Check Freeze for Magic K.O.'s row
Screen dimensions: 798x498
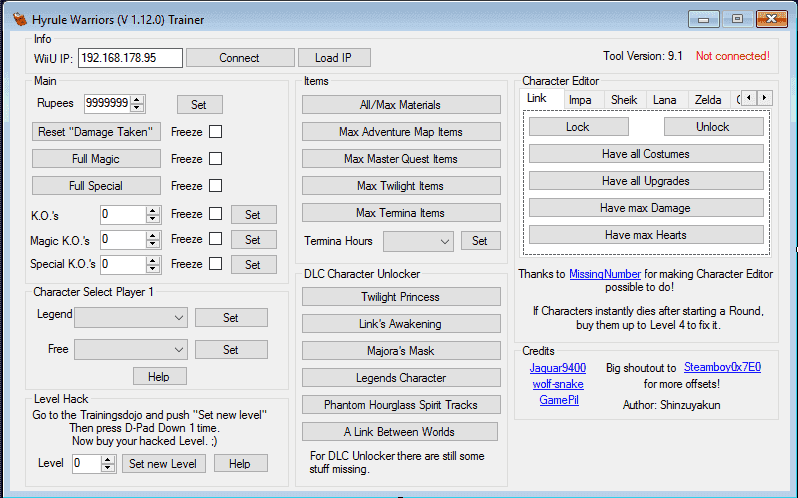216,239
